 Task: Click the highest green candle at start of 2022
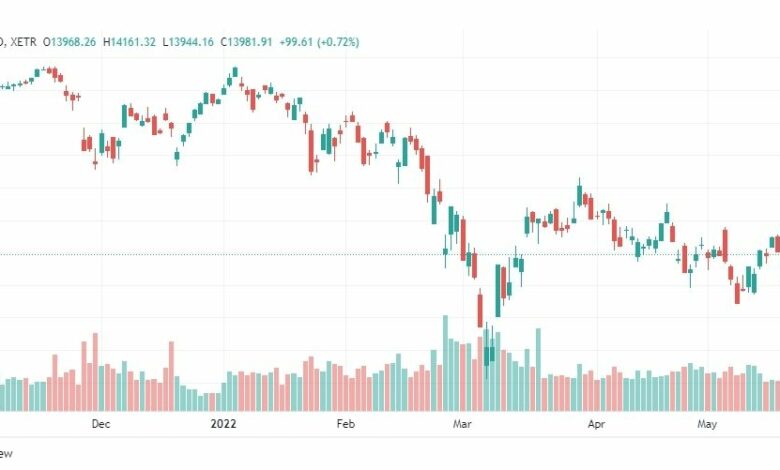coord(235,72)
